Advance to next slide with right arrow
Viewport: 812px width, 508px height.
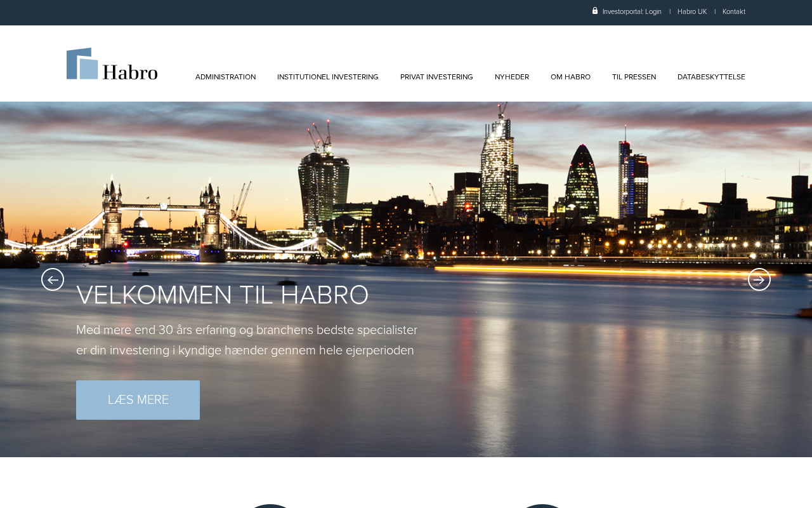[759, 279]
